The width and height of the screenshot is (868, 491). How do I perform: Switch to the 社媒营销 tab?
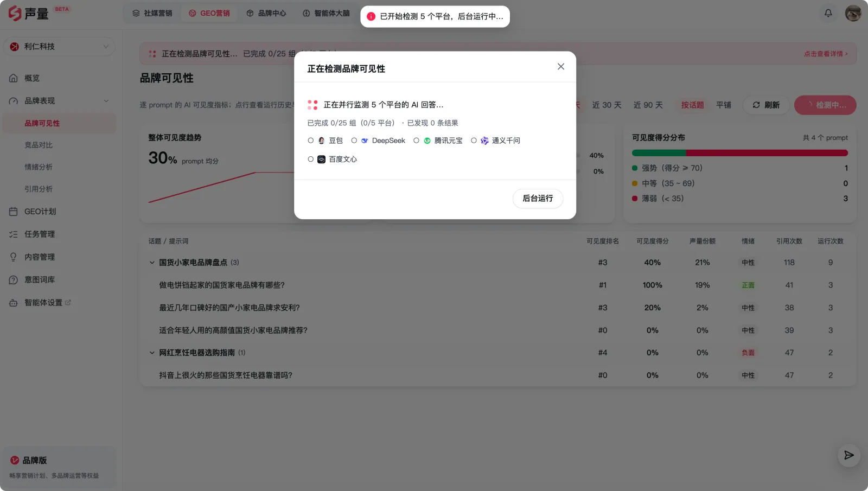152,13
